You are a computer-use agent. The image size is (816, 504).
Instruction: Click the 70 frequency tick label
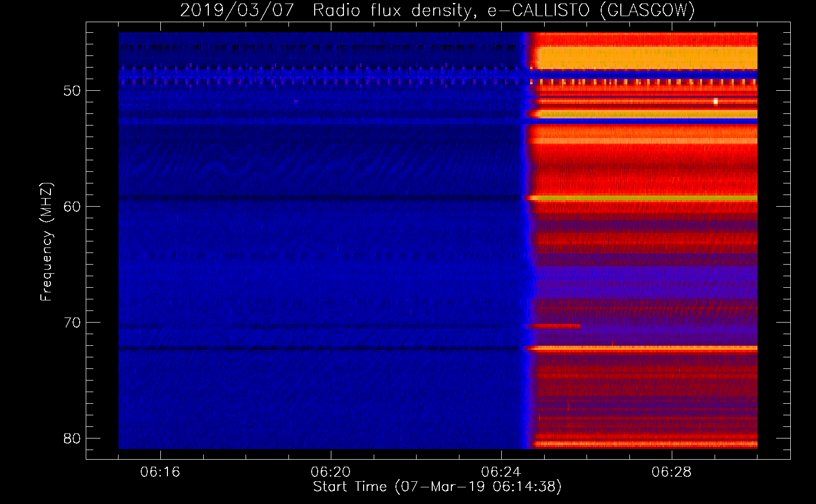pos(72,323)
